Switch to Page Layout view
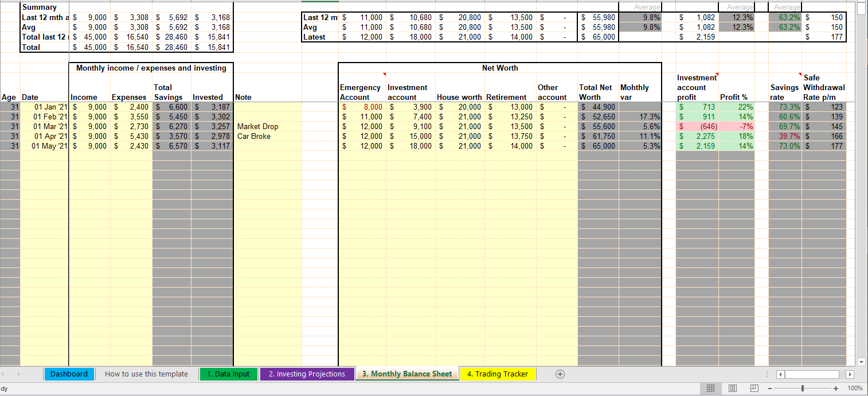This screenshot has height=396, width=868. click(x=732, y=389)
